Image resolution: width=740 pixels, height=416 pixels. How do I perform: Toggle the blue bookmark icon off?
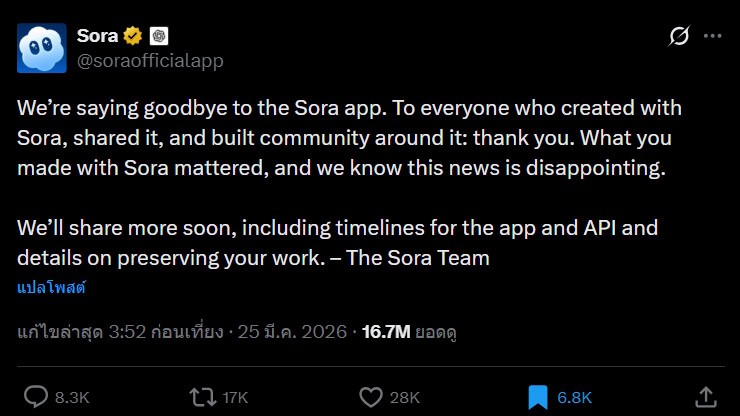point(537,397)
